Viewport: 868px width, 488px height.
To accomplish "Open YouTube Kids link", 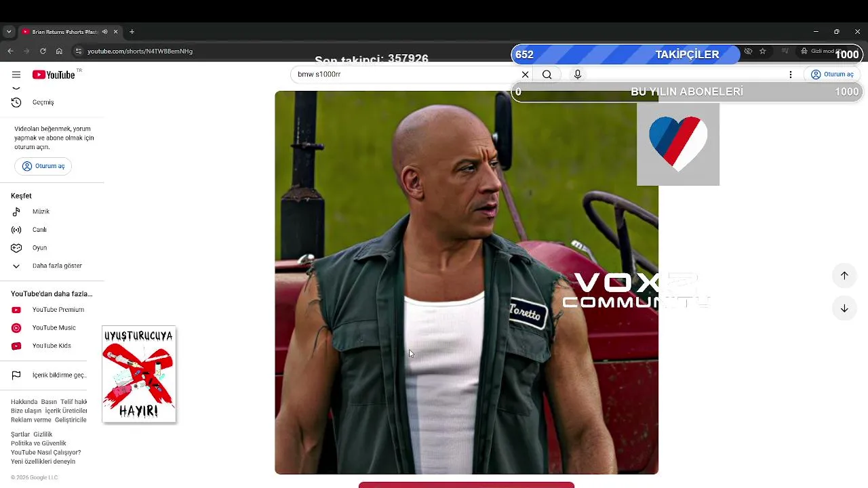I will (52, 346).
